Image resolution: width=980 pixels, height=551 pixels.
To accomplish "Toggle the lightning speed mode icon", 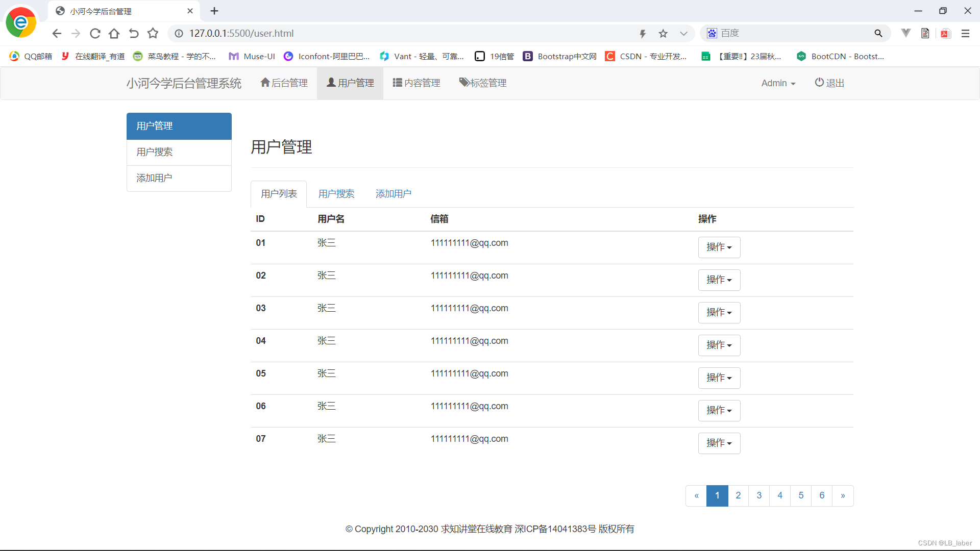I will (643, 34).
